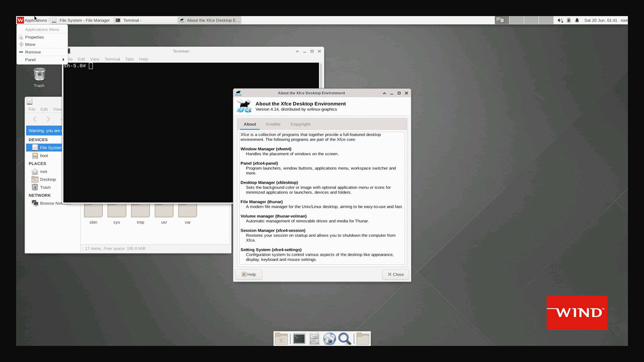
Task: Switch to the Credits tab
Action: pyautogui.click(x=273, y=124)
